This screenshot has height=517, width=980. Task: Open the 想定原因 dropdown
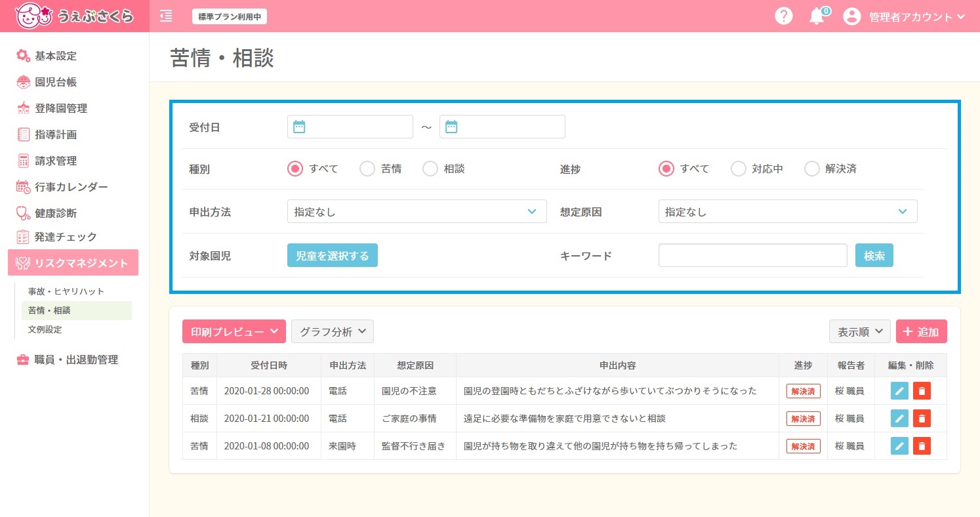788,211
